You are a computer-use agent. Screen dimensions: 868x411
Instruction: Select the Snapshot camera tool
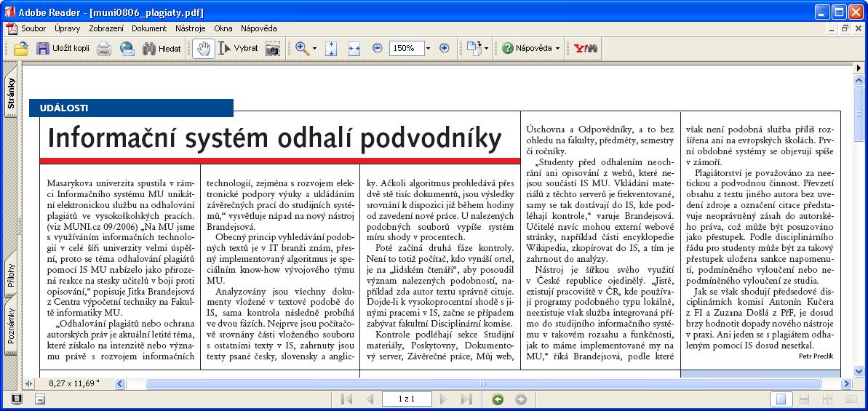click(272, 49)
